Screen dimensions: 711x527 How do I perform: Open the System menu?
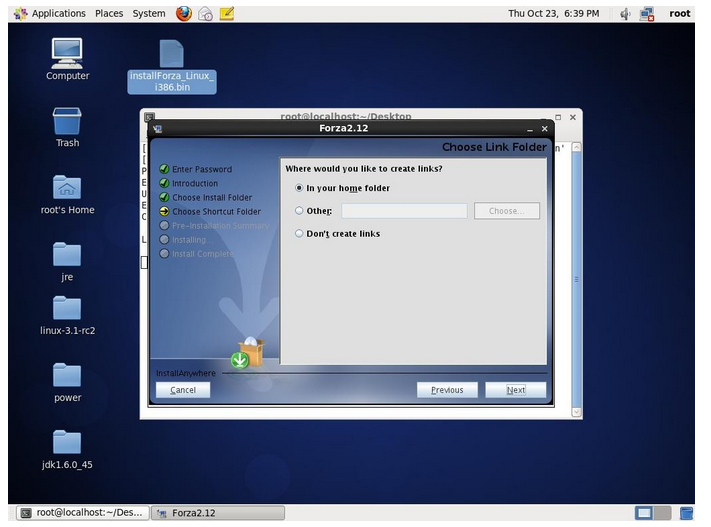pos(149,14)
